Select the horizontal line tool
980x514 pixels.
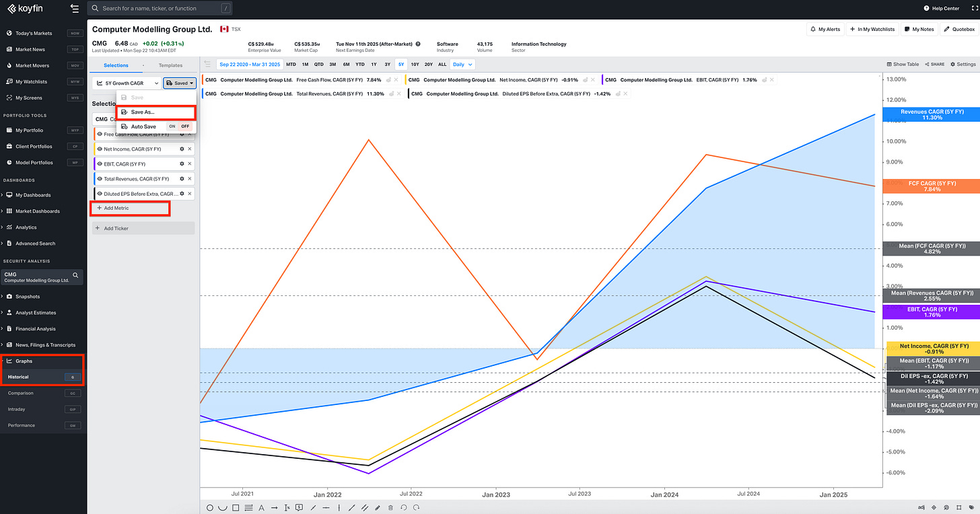326,507
